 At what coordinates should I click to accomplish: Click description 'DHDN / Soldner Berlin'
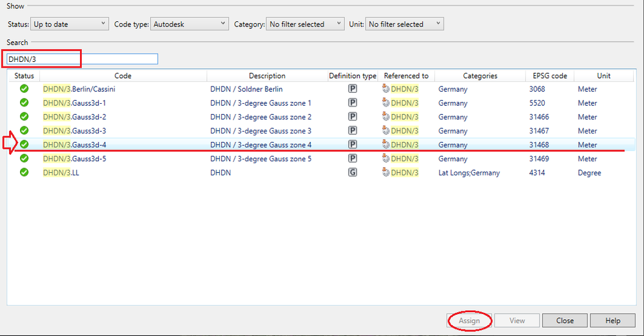pyautogui.click(x=246, y=89)
